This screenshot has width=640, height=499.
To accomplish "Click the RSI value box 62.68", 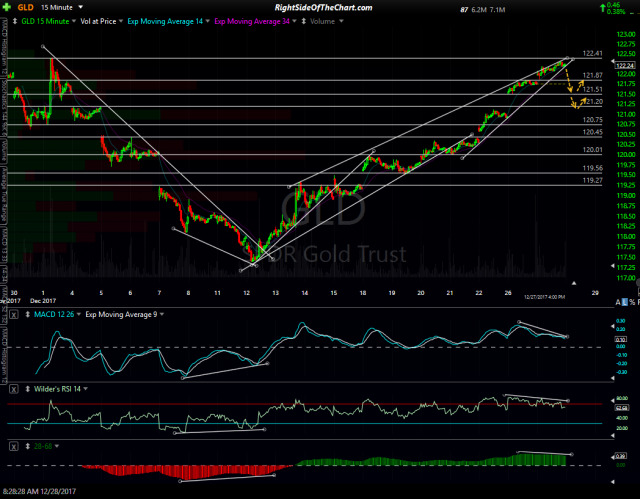I will [621, 408].
